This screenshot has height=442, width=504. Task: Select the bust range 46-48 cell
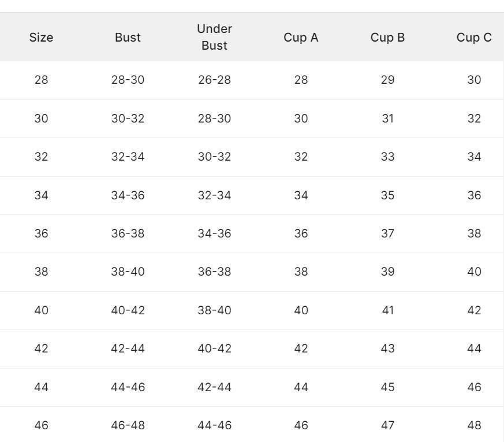pyautogui.click(x=128, y=425)
